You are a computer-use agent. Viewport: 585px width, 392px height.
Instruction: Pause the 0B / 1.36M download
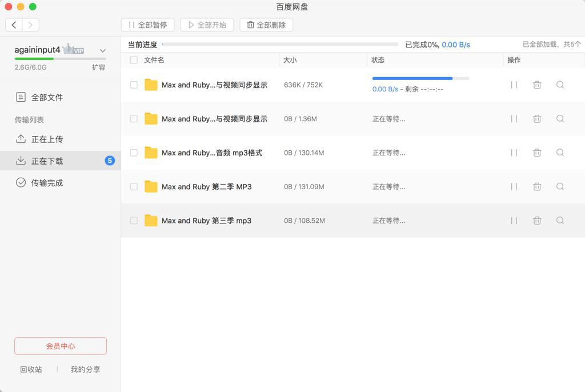pos(514,119)
